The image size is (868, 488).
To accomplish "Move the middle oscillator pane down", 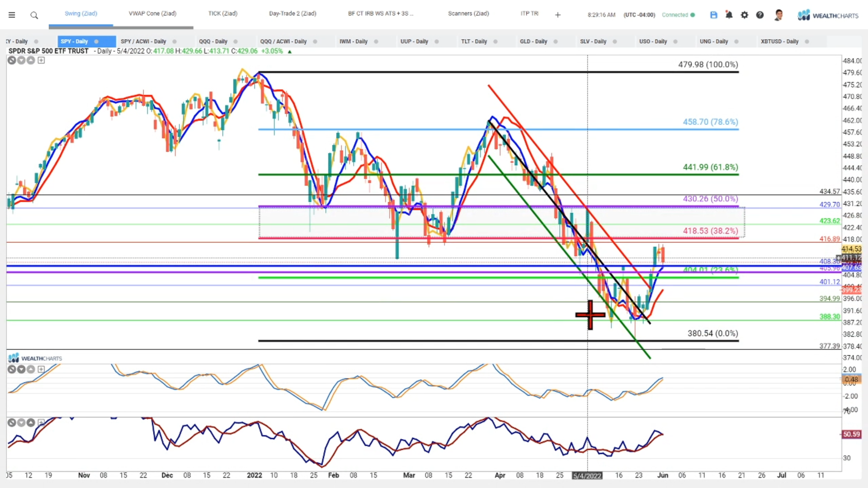I will (21, 369).
